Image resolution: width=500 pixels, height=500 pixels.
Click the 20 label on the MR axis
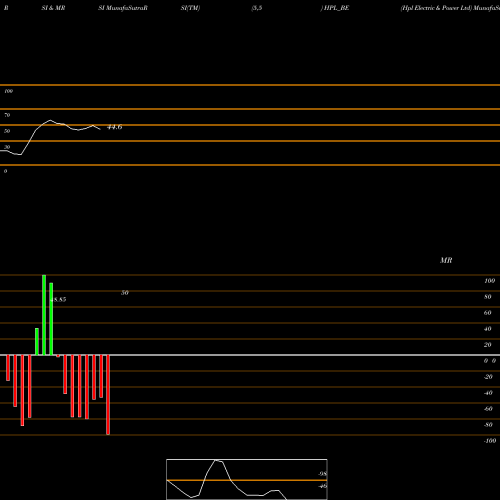point(488,345)
